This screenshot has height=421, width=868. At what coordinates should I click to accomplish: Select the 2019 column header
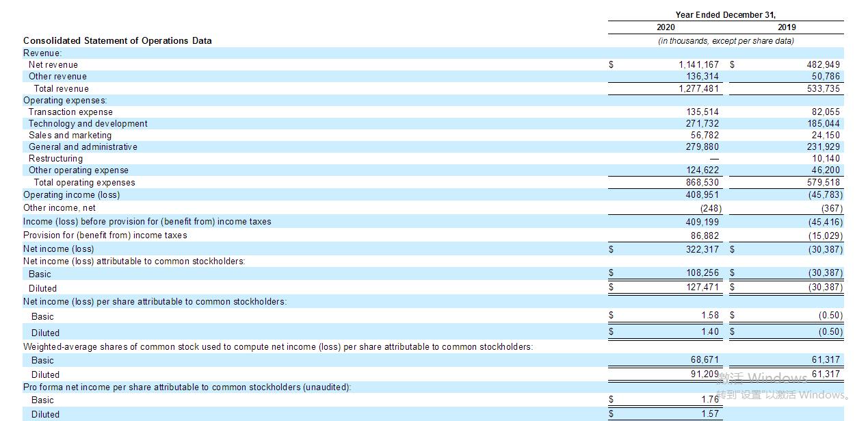[x=787, y=27]
